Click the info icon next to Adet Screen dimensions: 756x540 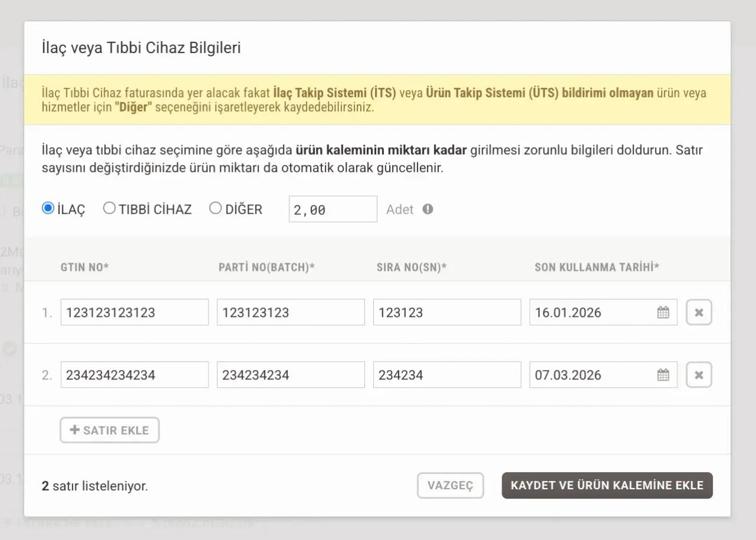[x=428, y=209]
